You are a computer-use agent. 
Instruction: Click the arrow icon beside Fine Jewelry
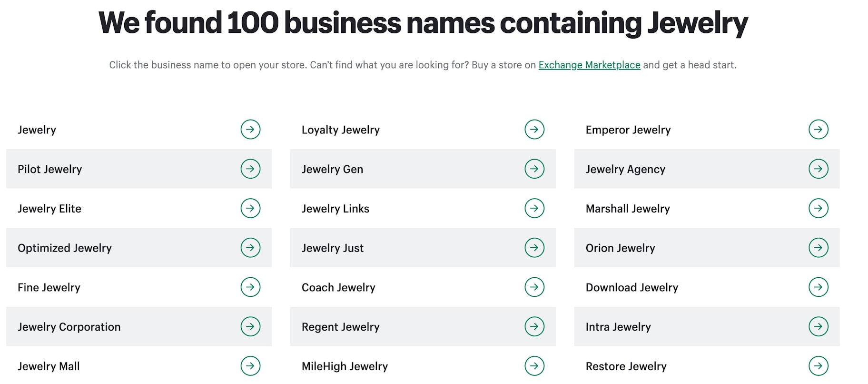coord(250,287)
